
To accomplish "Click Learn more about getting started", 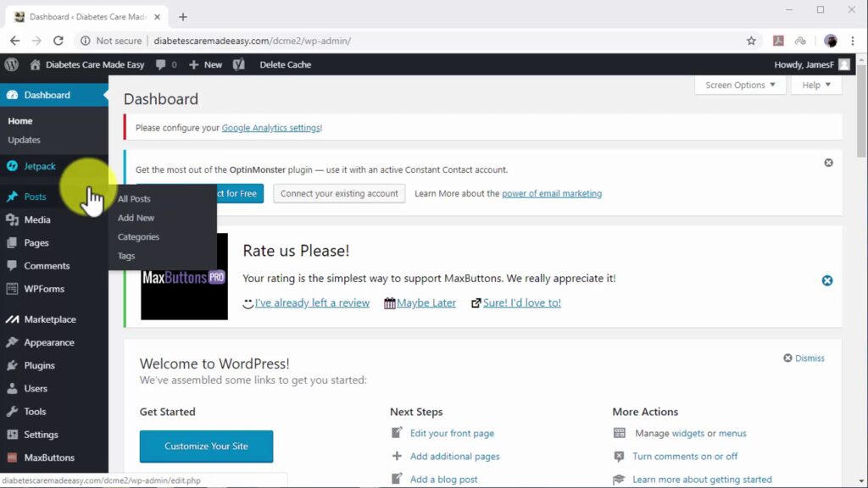I will click(702, 480).
